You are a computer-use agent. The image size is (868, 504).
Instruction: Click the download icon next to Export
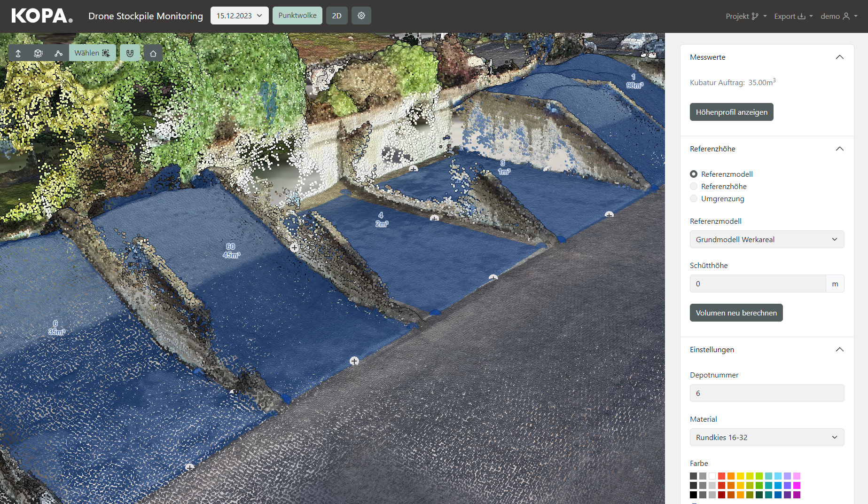[x=802, y=16]
